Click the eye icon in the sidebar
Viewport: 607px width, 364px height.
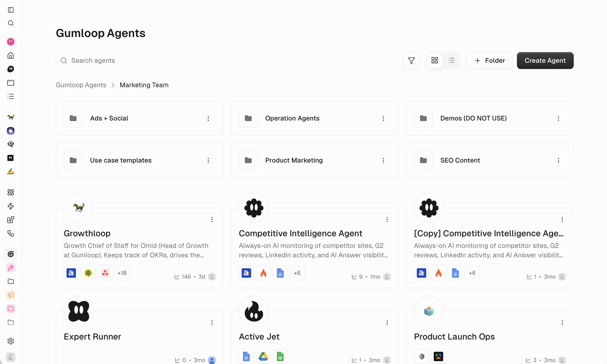(x=11, y=144)
